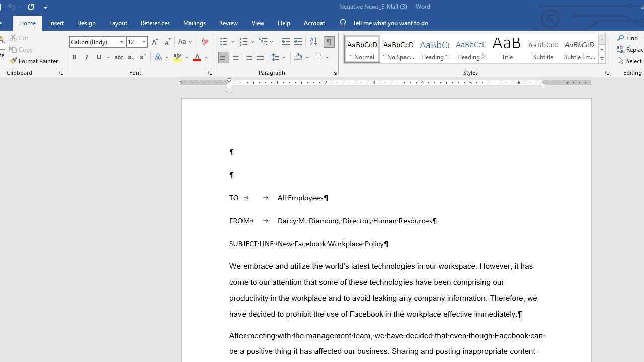644x362 pixels.
Task: Click the Format Painter button
Action: point(34,61)
